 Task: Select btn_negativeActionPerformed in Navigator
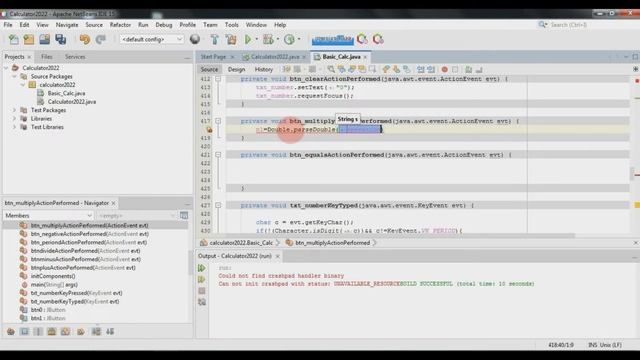click(x=89, y=234)
